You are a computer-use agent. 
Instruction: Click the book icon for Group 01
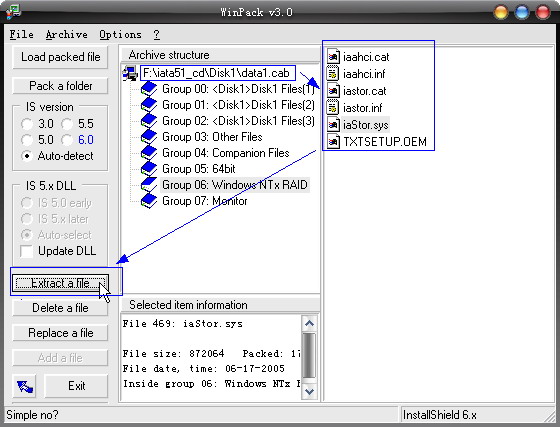pyautogui.click(x=149, y=105)
